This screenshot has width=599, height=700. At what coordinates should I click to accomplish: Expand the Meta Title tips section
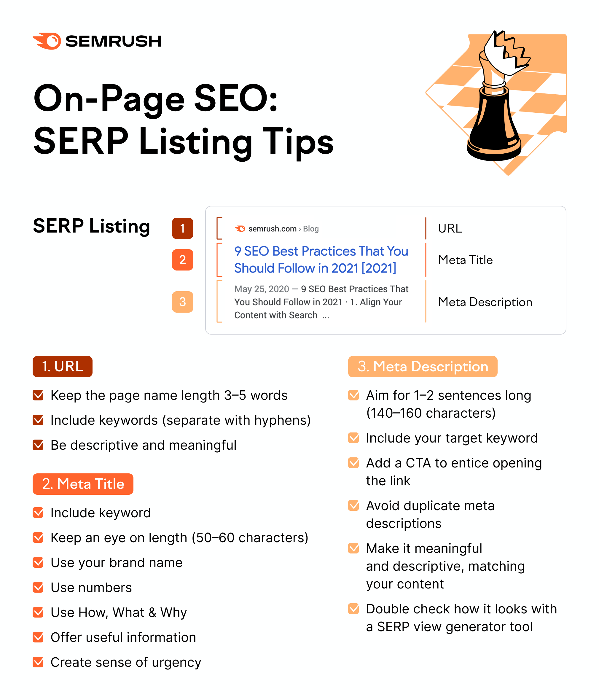coord(83,484)
